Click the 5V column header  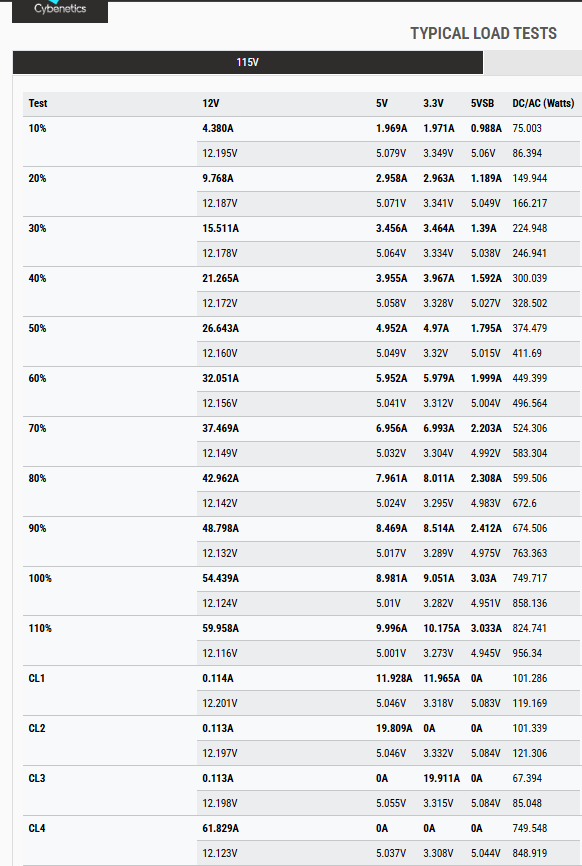pyautogui.click(x=382, y=103)
